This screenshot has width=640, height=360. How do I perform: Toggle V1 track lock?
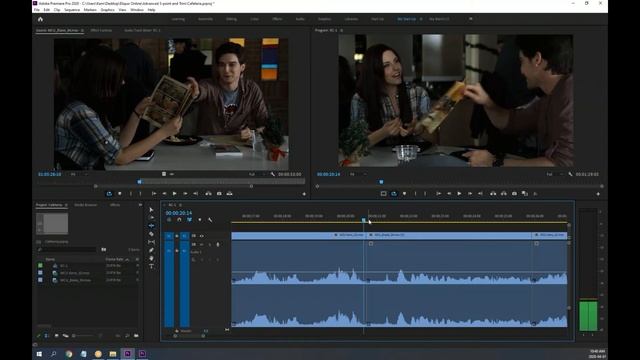point(177,236)
